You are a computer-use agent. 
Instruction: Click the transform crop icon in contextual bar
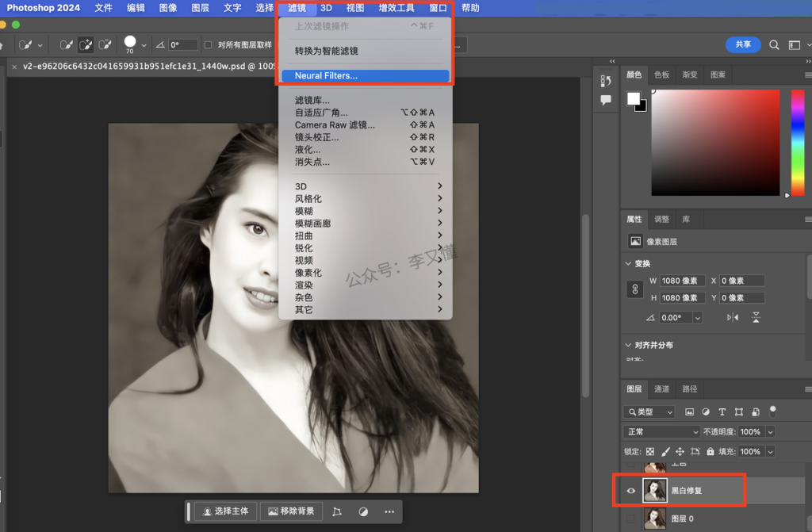pyautogui.click(x=336, y=512)
